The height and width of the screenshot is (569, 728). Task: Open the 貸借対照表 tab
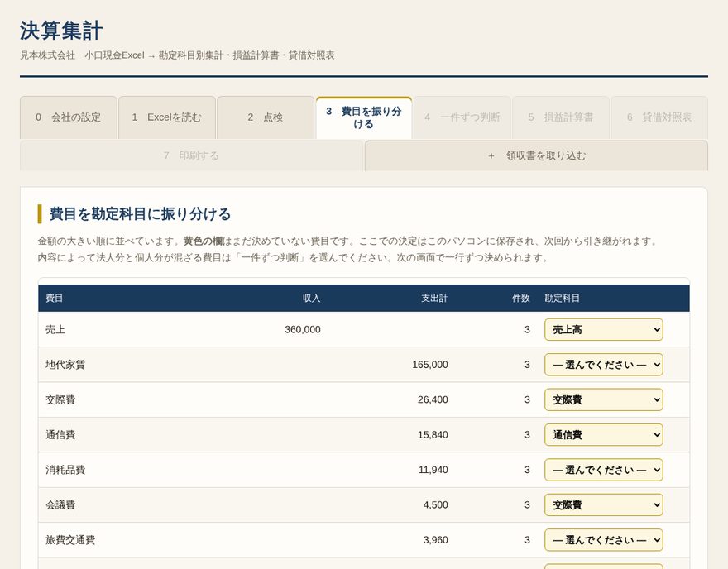click(x=659, y=117)
